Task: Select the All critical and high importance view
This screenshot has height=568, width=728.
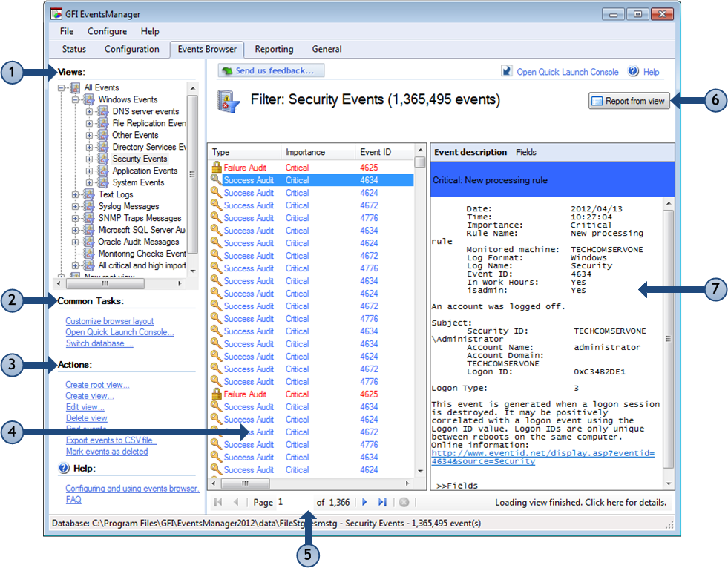Action: [x=142, y=265]
